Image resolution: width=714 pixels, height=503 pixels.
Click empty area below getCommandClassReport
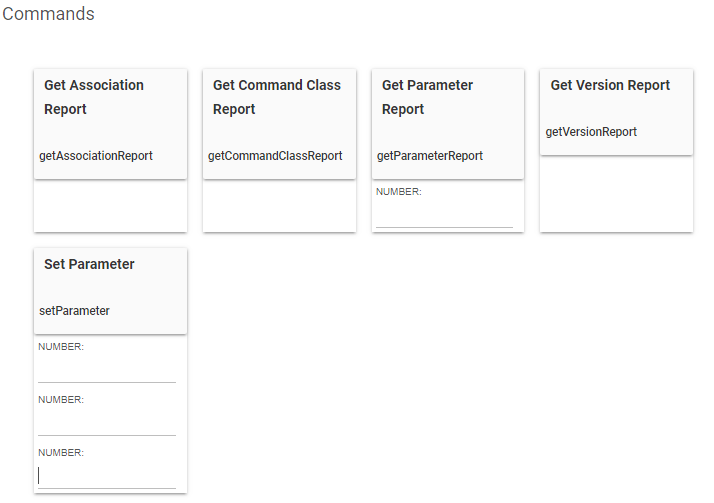click(279, 206)
